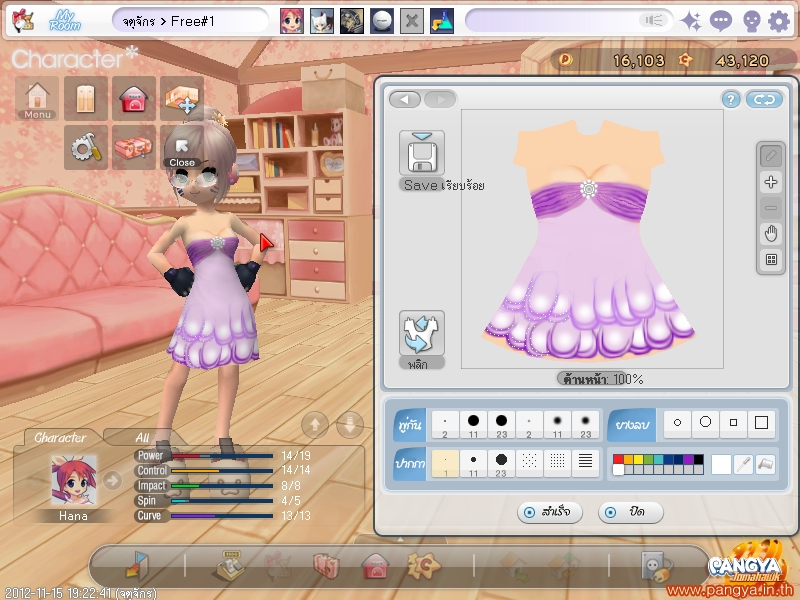800x600 pixels.
Task: Click the undo left arrow button
Action: [405, 99]
